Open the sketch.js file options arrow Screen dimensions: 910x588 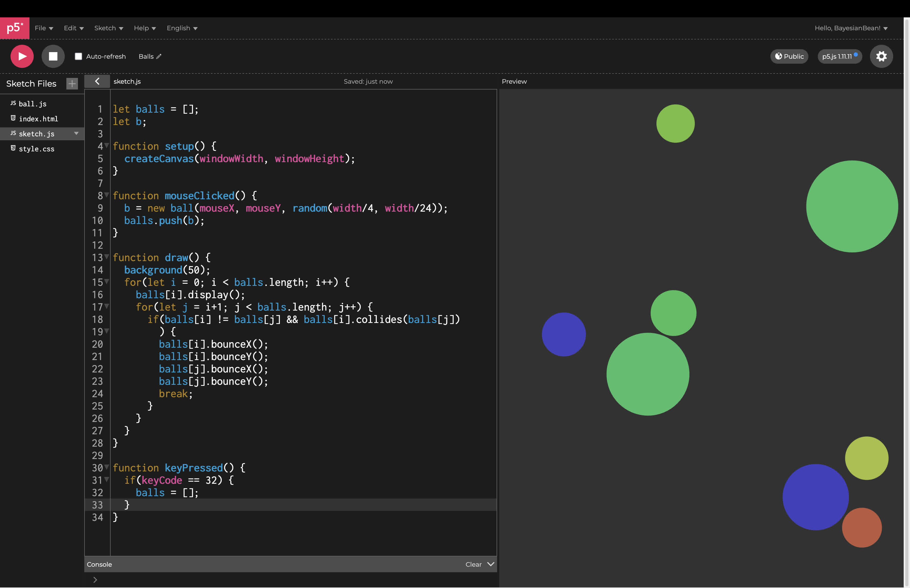tap(76, 133)
